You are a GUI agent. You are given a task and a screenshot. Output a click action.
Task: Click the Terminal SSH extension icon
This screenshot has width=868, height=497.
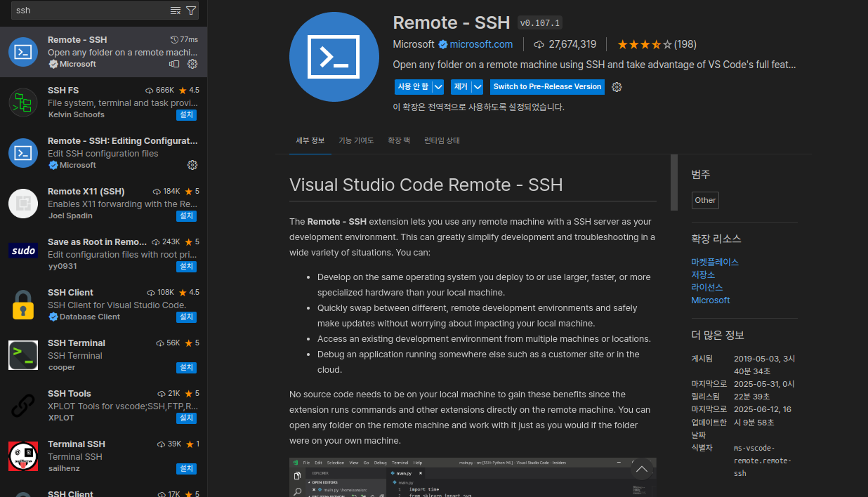(23, 456)
